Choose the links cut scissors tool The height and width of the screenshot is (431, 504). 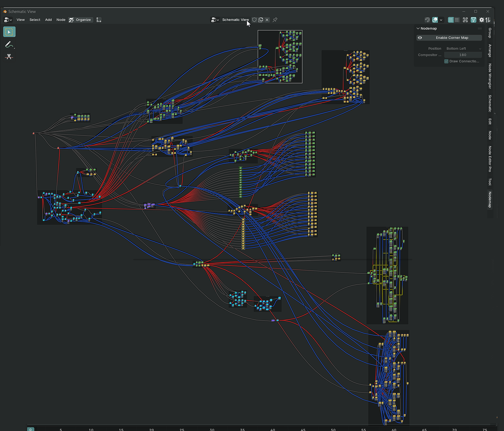tap(9, 56)
